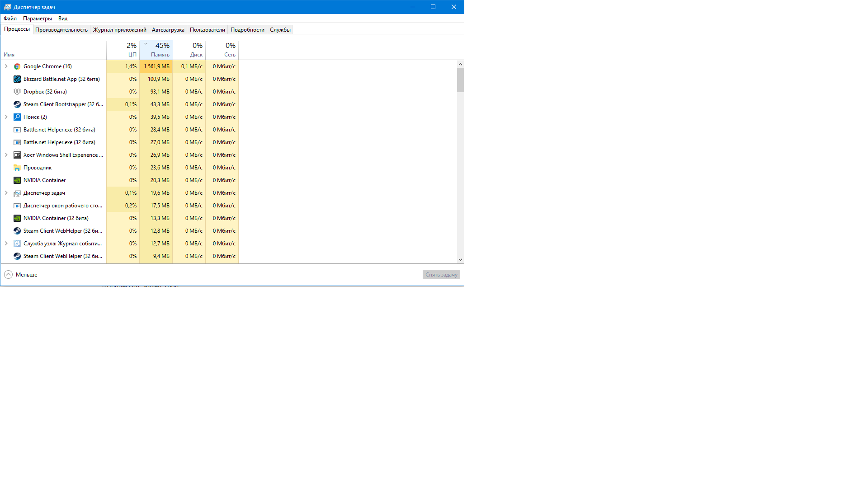
Task: Expand the Google Chrome (16) process group
Action: (x=6, y=66)
